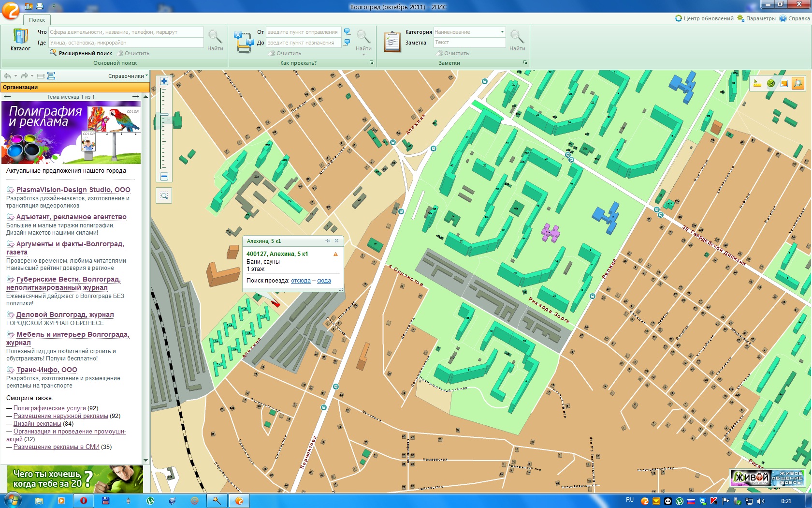Screen dimensions: 812x508
Task: Expand the Категория Наименование combo box
Action: (502, 32)
